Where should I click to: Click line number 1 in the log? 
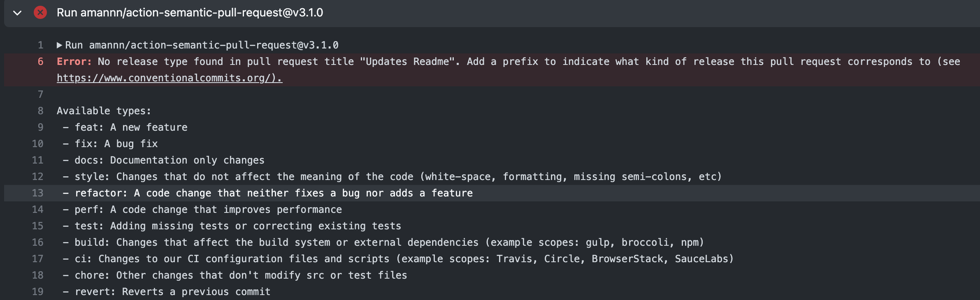[40, 45]
